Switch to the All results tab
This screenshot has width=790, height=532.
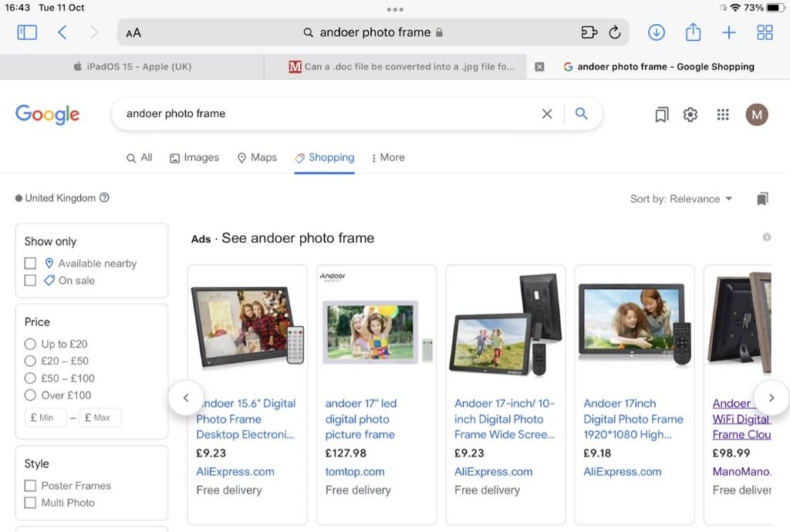pyautogui.click(x=139, y=157)
